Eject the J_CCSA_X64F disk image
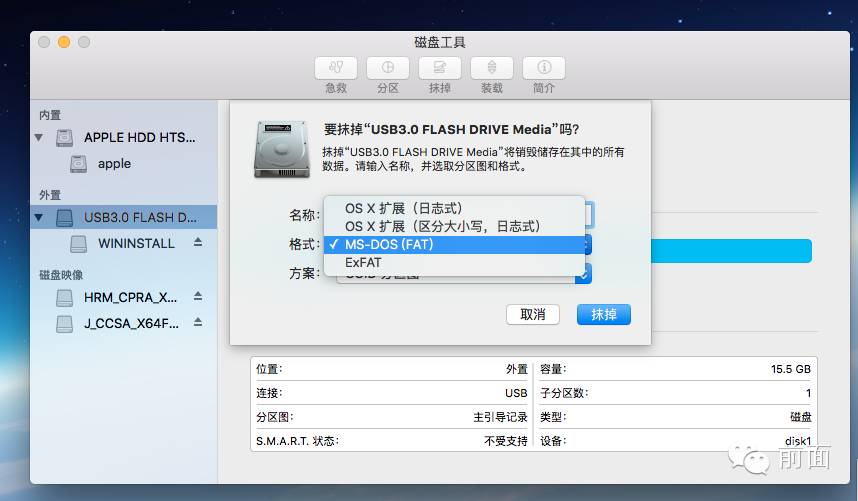Viewport: 858px width, 501px height. point(198,322)
